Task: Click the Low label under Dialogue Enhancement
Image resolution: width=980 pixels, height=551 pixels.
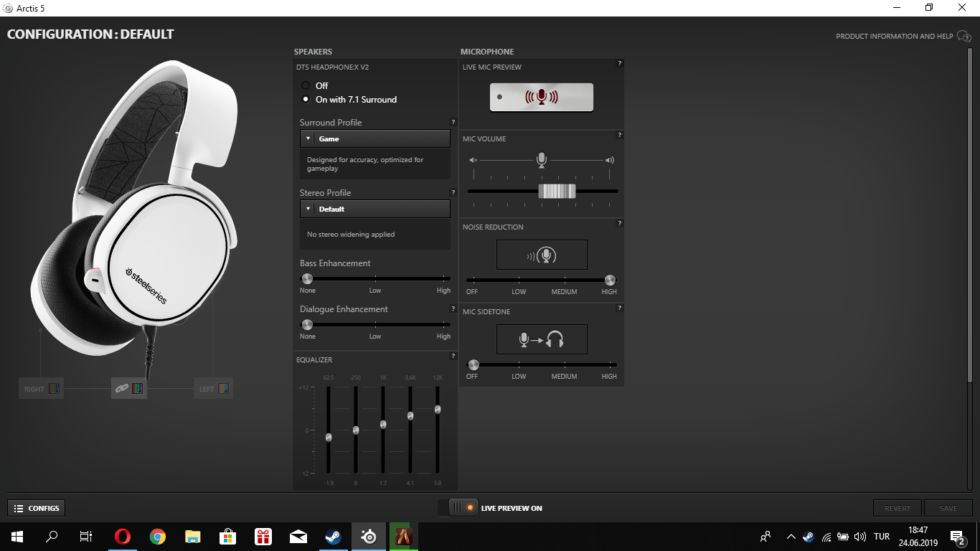Action: 375,336
